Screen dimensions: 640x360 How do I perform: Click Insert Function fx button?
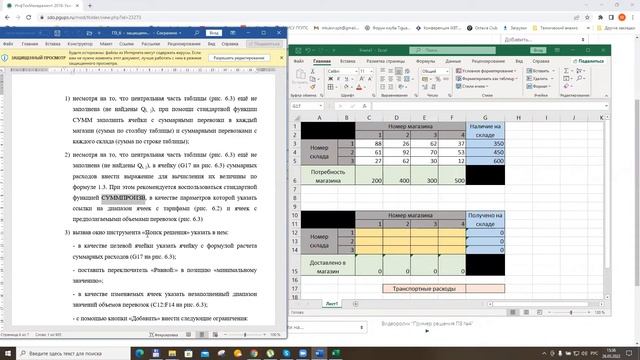pyautogui.click(x=364, y=106)
